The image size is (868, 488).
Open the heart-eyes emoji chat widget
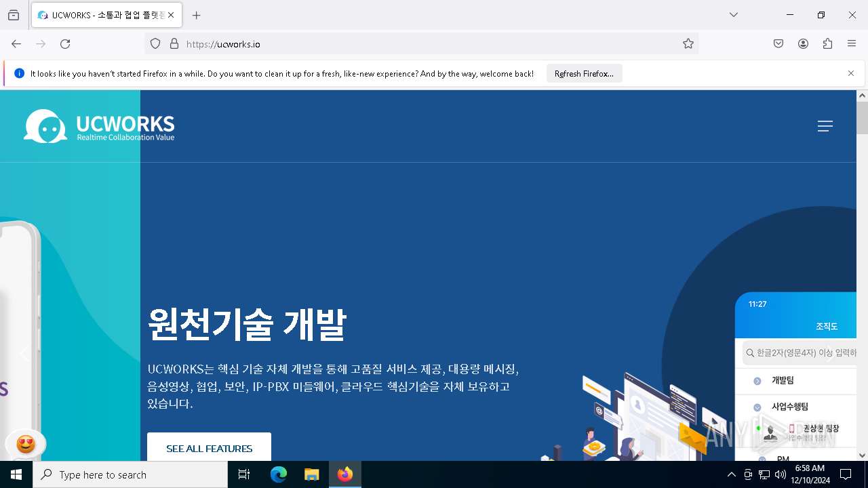(x=26, y=445)
